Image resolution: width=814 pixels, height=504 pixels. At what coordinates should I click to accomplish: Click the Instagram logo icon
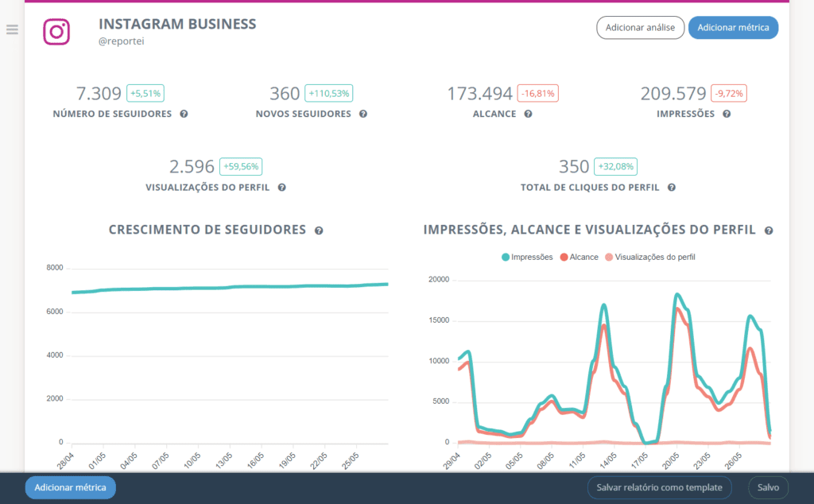pyautogui.click(x=56, y=32)
